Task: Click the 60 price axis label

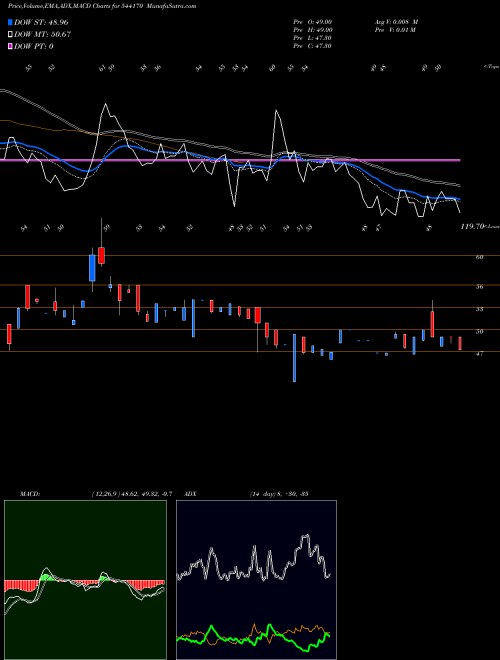Action: click(479, 257)
